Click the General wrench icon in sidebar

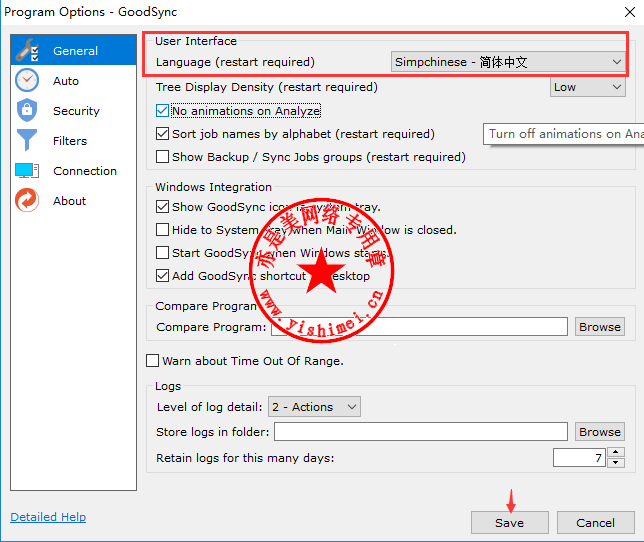27,51
